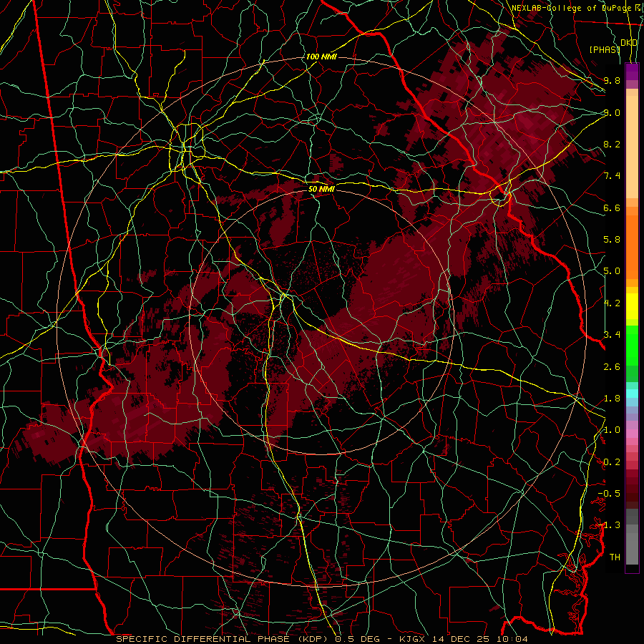Click the 2.6 value on the color scale

coord(612,367)
